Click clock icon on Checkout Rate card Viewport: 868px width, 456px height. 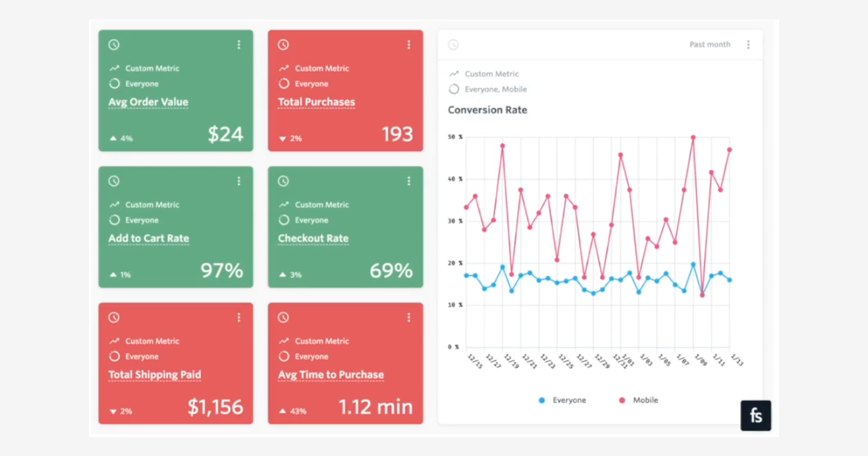[x=283, y=181]
